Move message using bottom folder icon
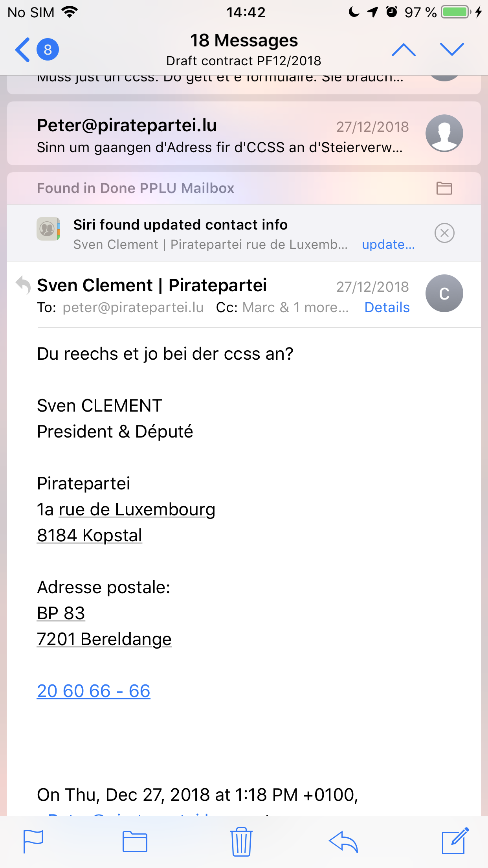The image size is (488, 868). (x=135, y=842)
